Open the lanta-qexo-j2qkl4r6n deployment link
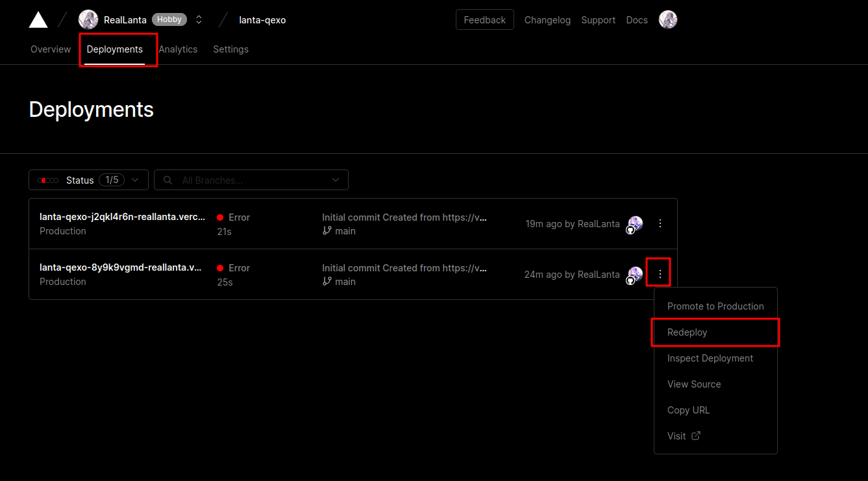The height and width of the screenshot is (481, 868). pyautogui.click(x=122, y=217)
